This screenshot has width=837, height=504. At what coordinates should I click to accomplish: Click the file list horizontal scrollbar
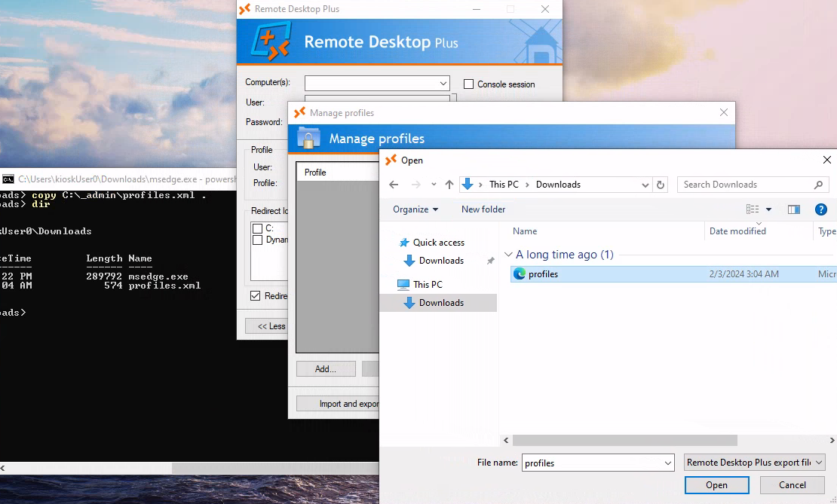(x=624, y=441)
